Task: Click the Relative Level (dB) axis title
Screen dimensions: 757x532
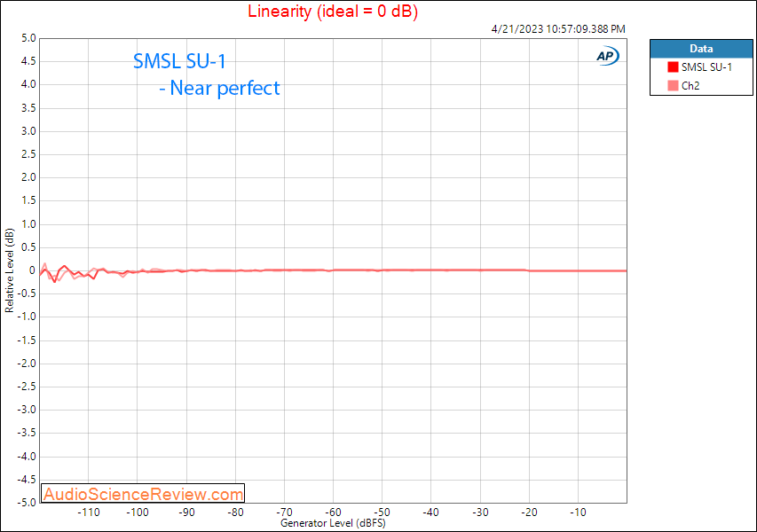Action: tap(9, 270)
